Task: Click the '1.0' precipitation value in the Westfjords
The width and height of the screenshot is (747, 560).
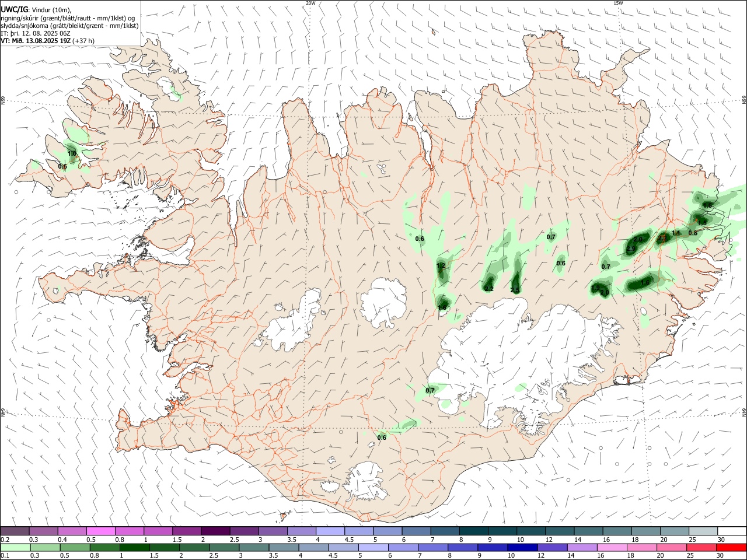Action: coord(72,154)
